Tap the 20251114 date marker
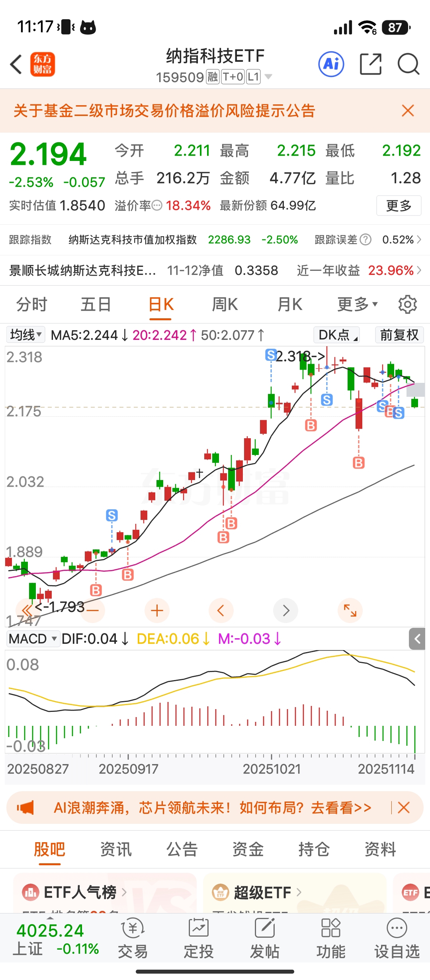 pos(386,769)
